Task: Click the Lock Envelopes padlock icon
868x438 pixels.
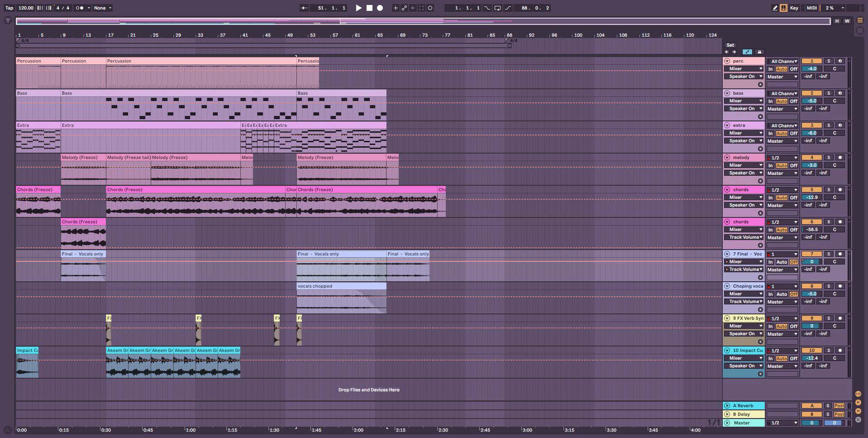Action: tap(759, 52)
